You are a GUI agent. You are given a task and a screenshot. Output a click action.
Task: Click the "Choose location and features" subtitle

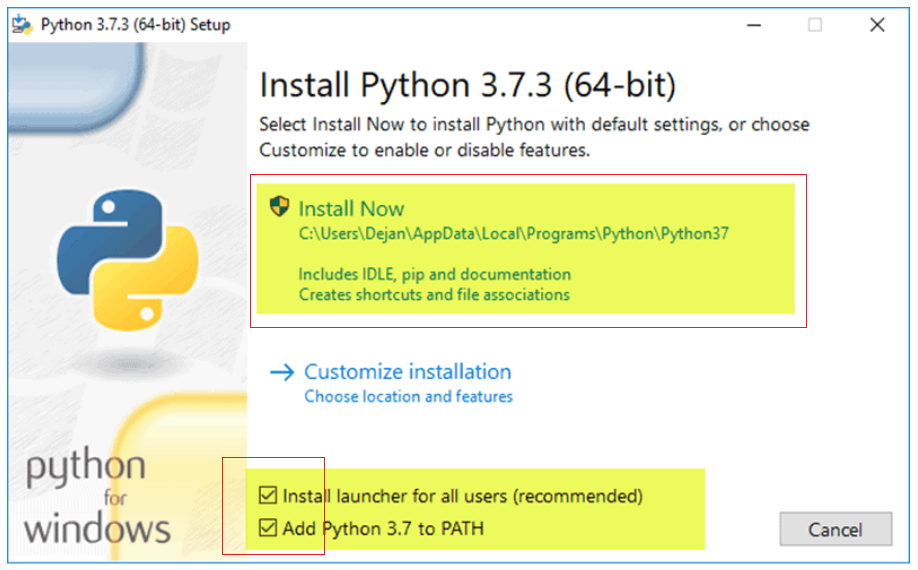pyautogui.click(x=408, y=397)
